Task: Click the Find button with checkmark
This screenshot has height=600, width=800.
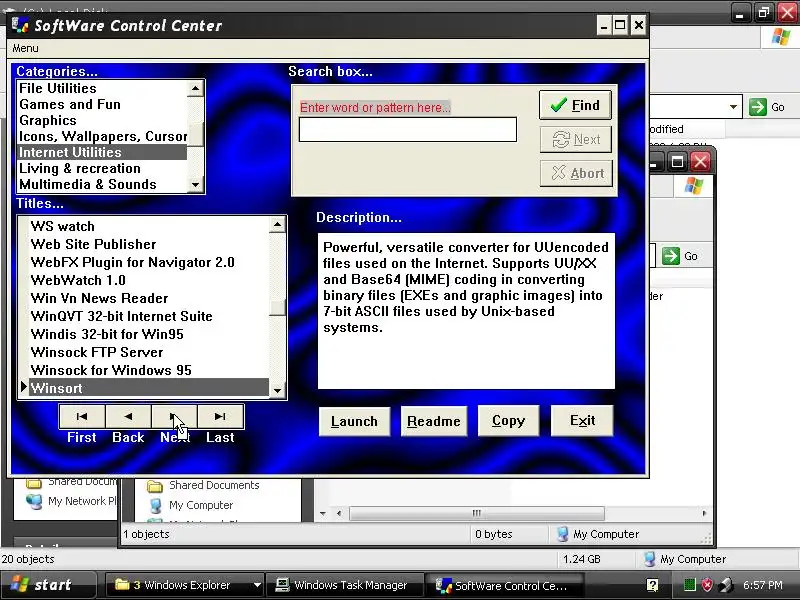Action: click(575, 105)
